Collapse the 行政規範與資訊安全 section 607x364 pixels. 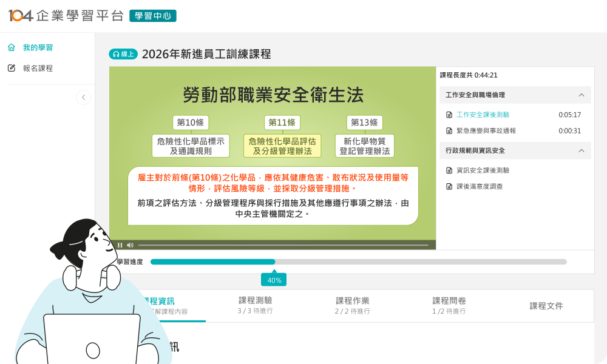(581, 151)
